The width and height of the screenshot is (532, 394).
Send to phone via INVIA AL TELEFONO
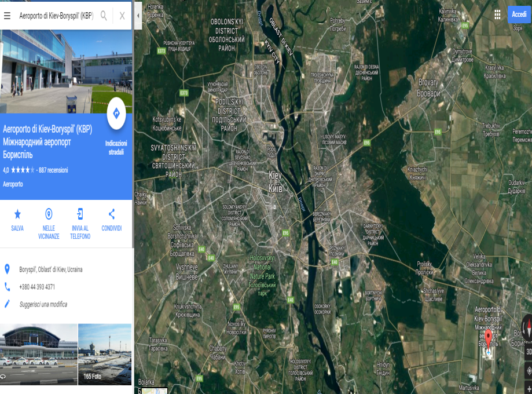coord(80,224)
